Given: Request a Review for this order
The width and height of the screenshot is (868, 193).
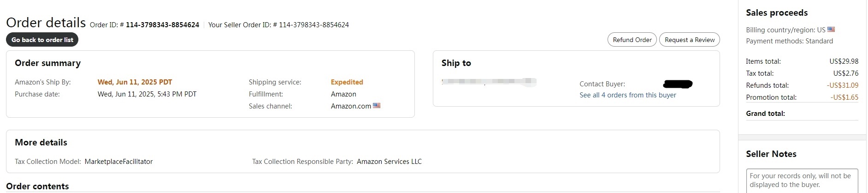Looking at the screenshot, I should pyautogui.click(x=689, y=40).
